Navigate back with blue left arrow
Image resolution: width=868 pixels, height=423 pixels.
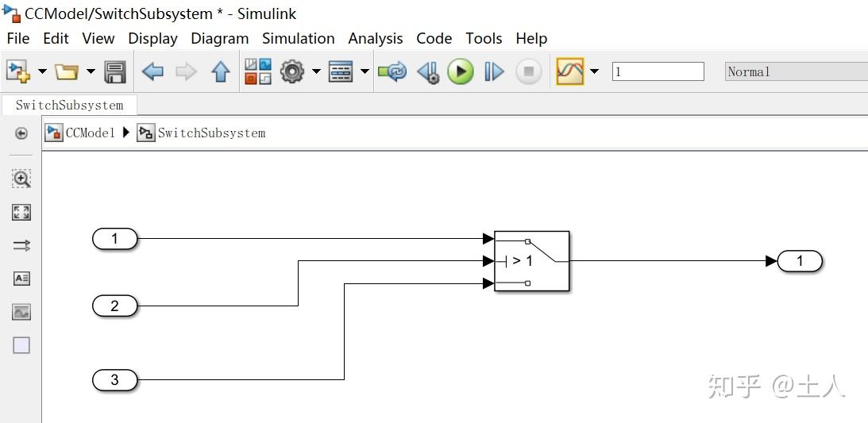coord(152,72)
